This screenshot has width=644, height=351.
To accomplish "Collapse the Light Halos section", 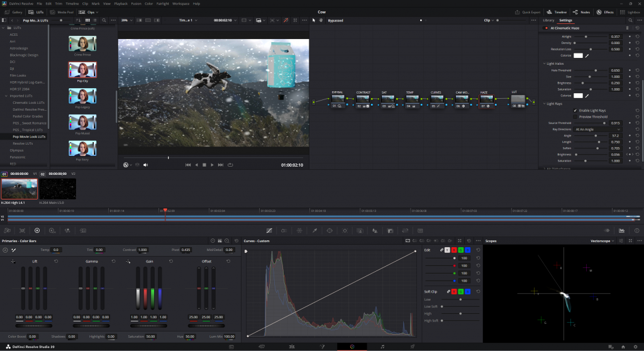I will click(x=545, y=64).
